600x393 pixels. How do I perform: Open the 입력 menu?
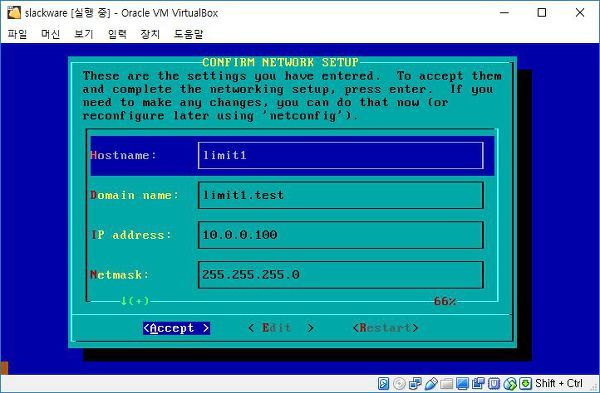pyautogui.click(x=117, y=34)
